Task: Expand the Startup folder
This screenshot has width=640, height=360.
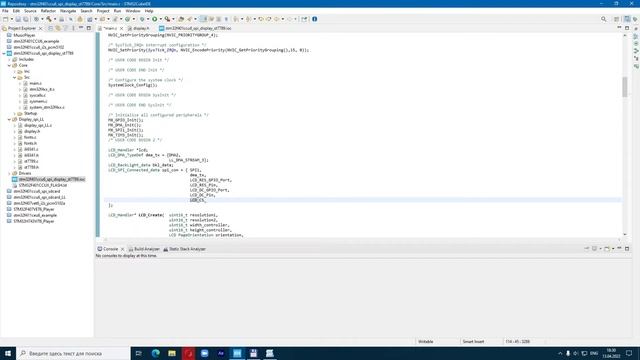Action: point(15,113)
